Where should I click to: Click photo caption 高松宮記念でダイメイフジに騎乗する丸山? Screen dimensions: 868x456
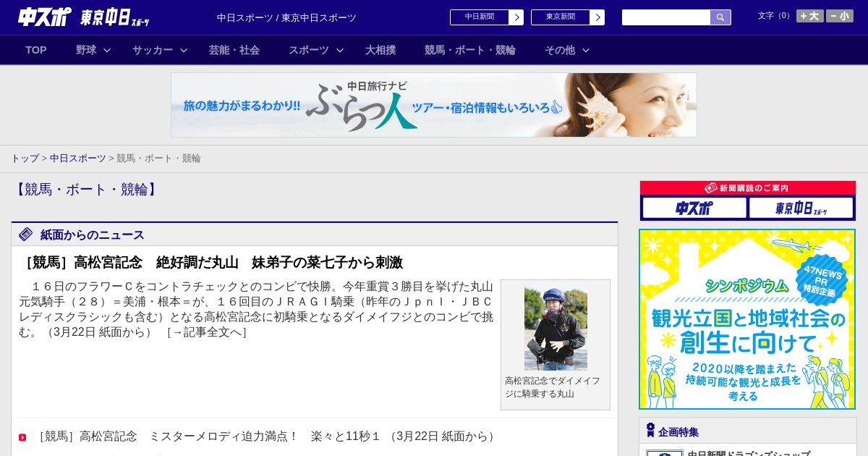pos(553,387)
